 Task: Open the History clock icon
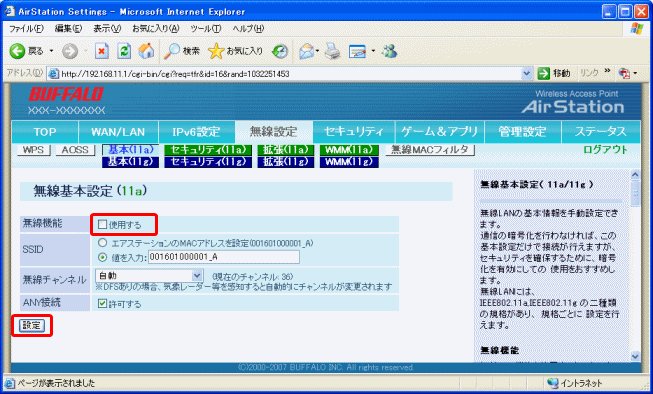(x=280, y=51)
